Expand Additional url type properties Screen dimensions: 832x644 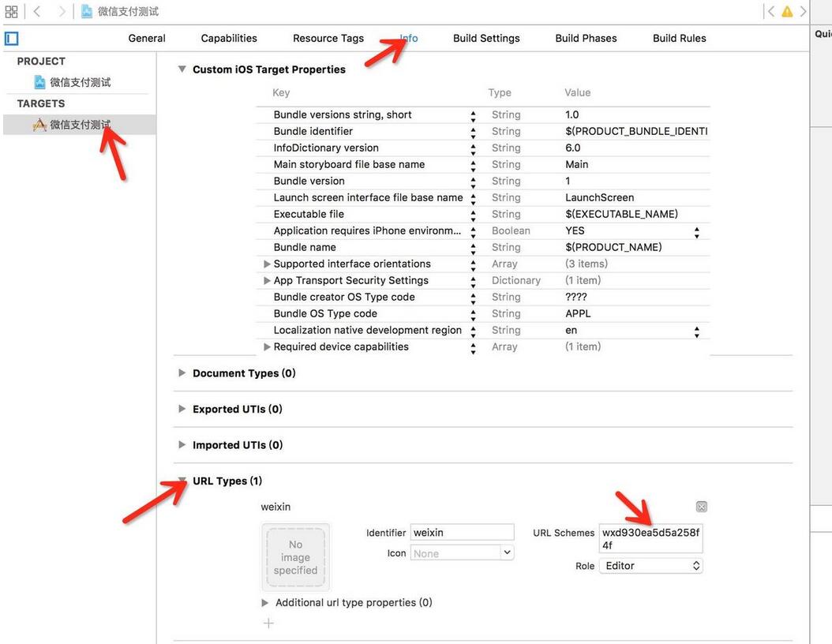pos(265,603)
